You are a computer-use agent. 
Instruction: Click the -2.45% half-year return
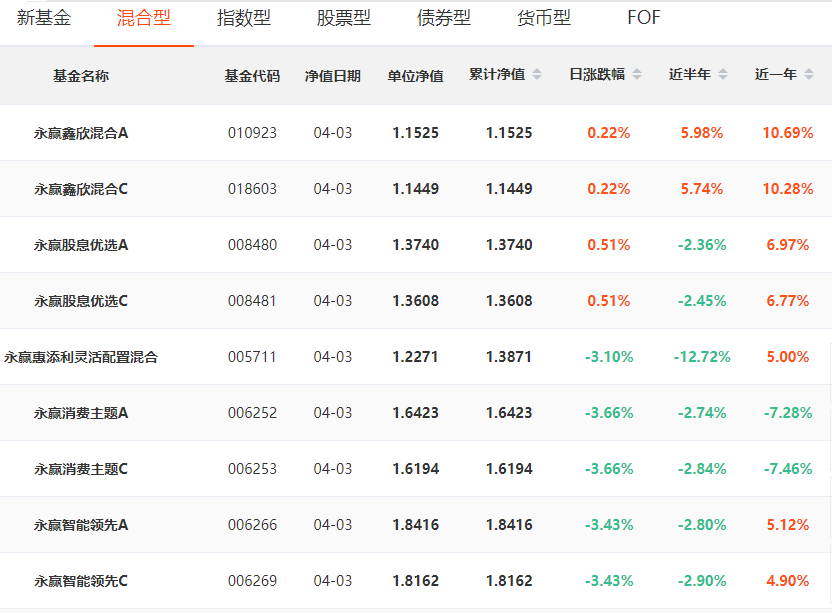(x=702, y=301)
